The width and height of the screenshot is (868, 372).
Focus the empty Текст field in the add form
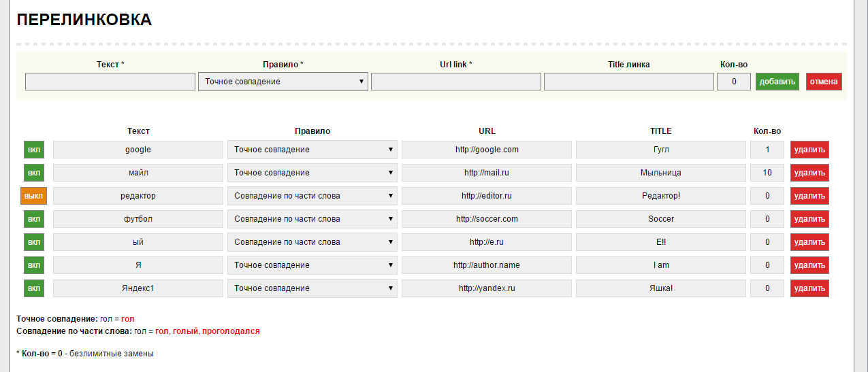coord(110,82)
